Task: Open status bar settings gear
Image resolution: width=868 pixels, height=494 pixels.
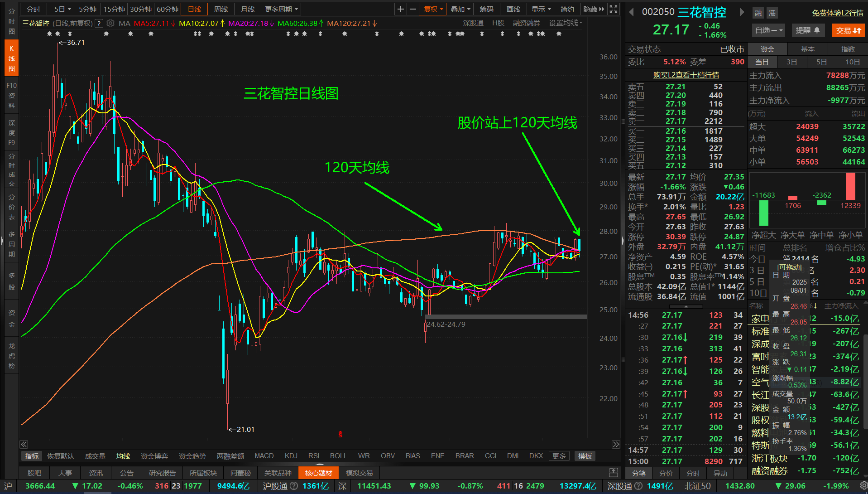Action: [863, 486]
